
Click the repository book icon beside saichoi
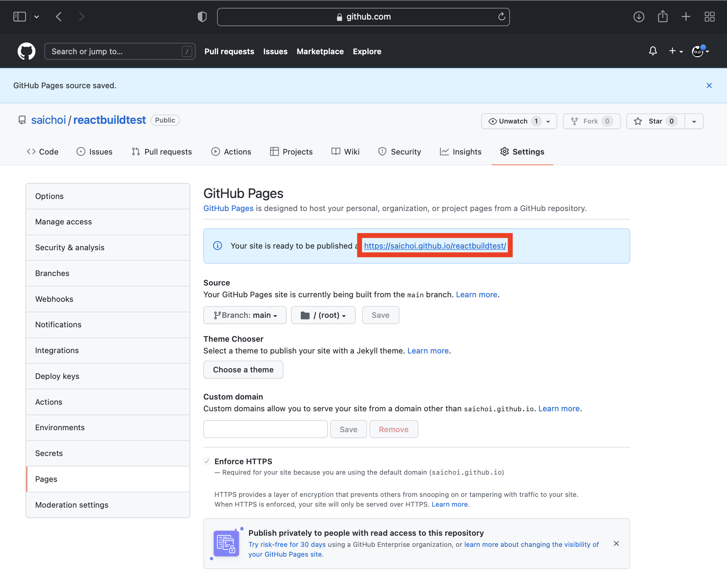pyautogui.click(x=22, y=120)
